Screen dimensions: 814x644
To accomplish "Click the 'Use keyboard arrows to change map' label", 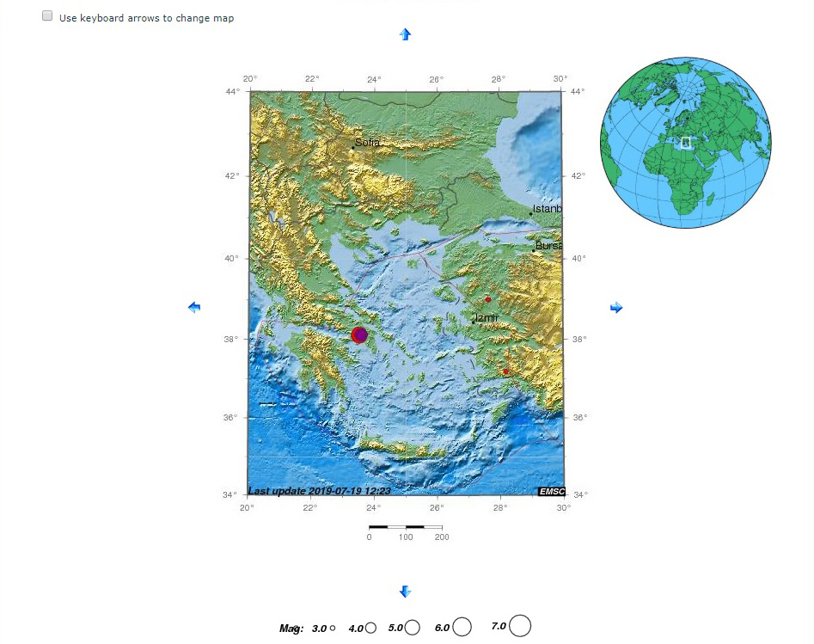I will [x=146, y=18].
